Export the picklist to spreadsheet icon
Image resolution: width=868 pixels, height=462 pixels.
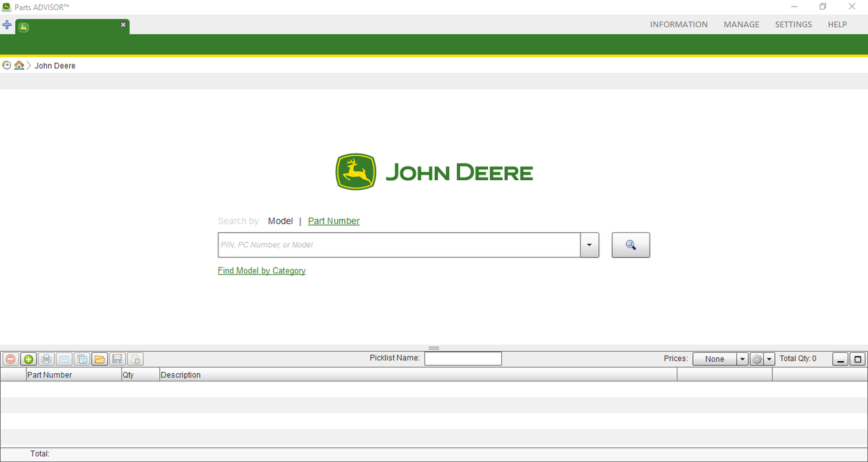pyautogui.click(x=135, y=359)
